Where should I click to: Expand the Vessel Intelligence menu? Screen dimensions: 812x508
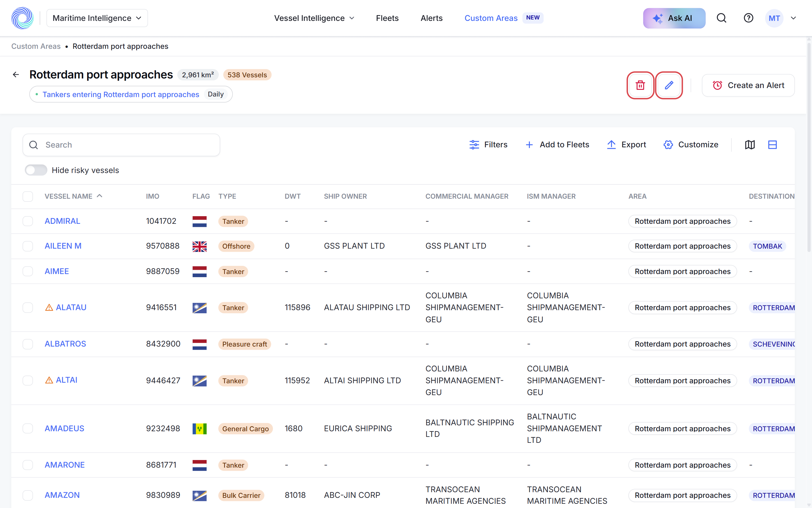coord(314,18)
